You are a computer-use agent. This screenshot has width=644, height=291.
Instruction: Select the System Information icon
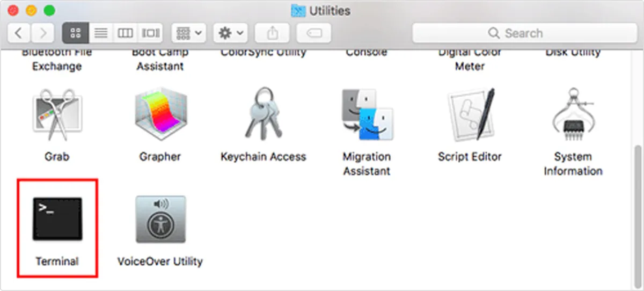[573, 115]
